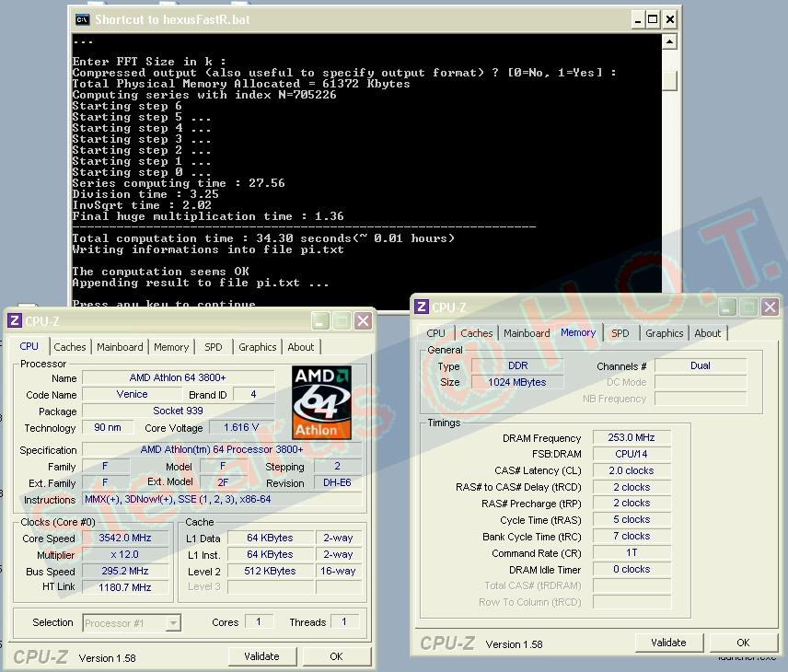Open Mainboard tab in CPU window
The height and width of the screenshot is (672, 788).
click(x=120, y=347)
